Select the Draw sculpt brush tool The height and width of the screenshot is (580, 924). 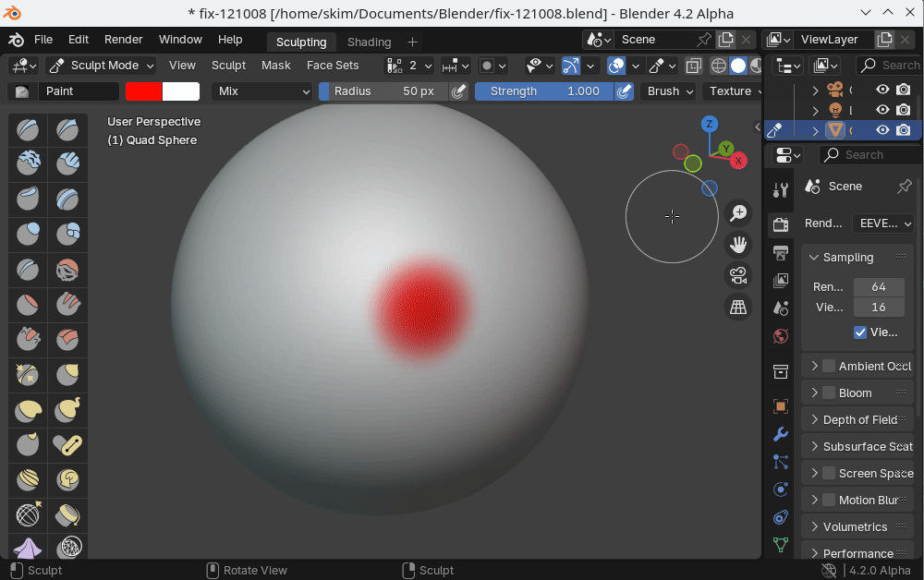click(x=28, y=130)
